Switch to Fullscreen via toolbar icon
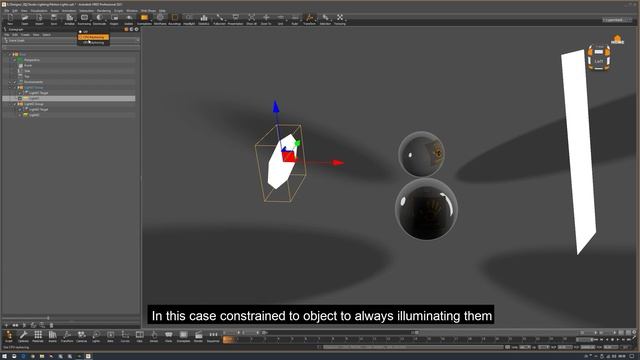Image resolution: width=640 pixels, height=360 pixels. coord(219,19)
